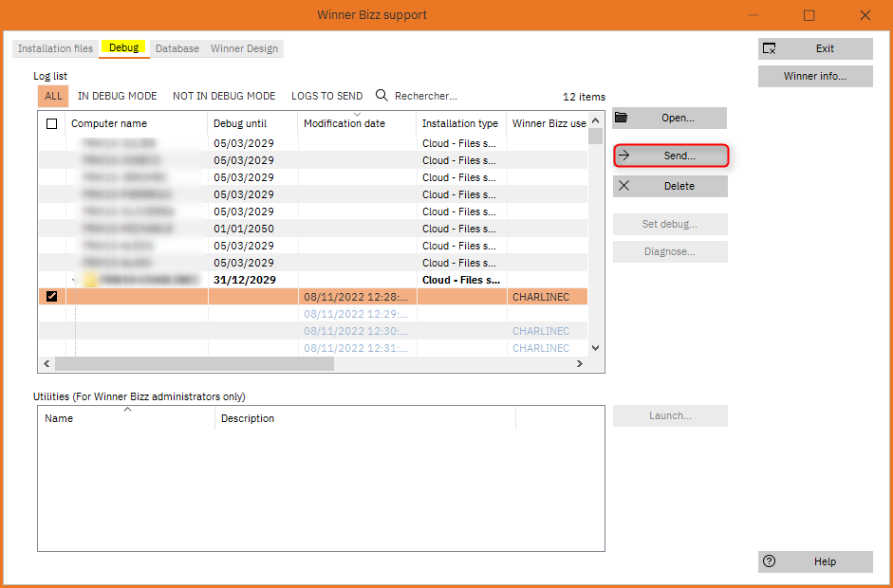
Task: Open the Database tab
Action: [177, 48]
